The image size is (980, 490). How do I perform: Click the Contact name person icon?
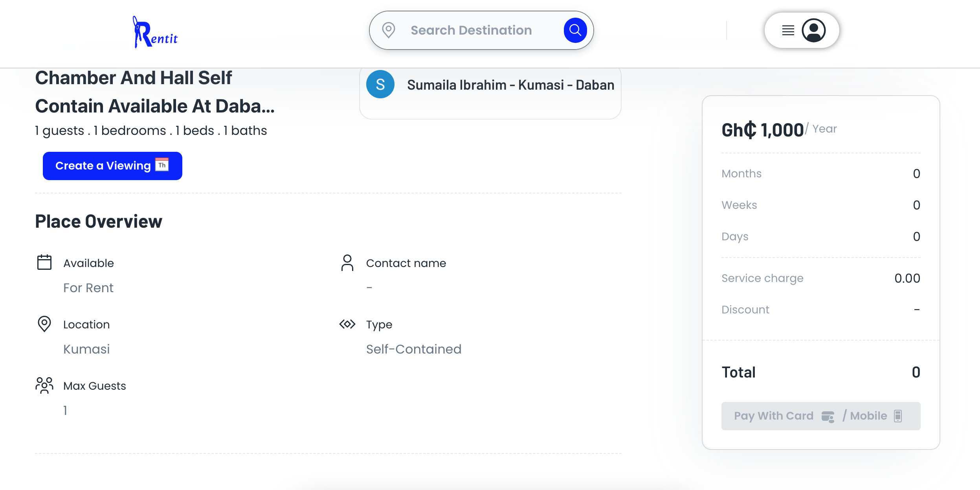tap(347, 263)
